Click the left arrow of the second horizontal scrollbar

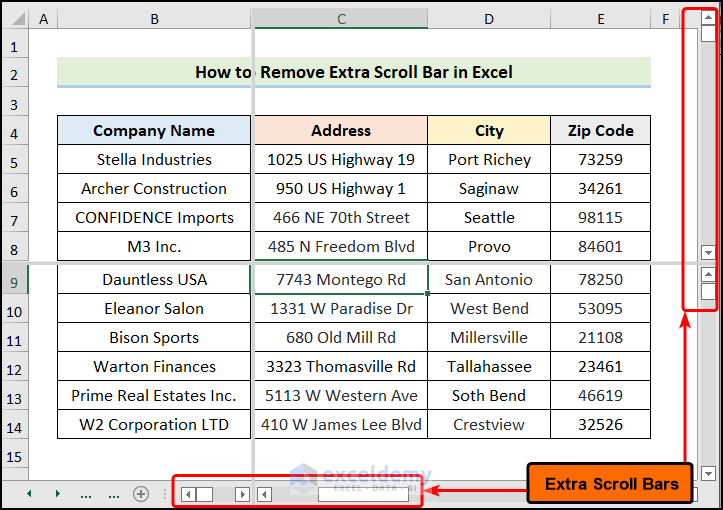(x=264, y=495)
